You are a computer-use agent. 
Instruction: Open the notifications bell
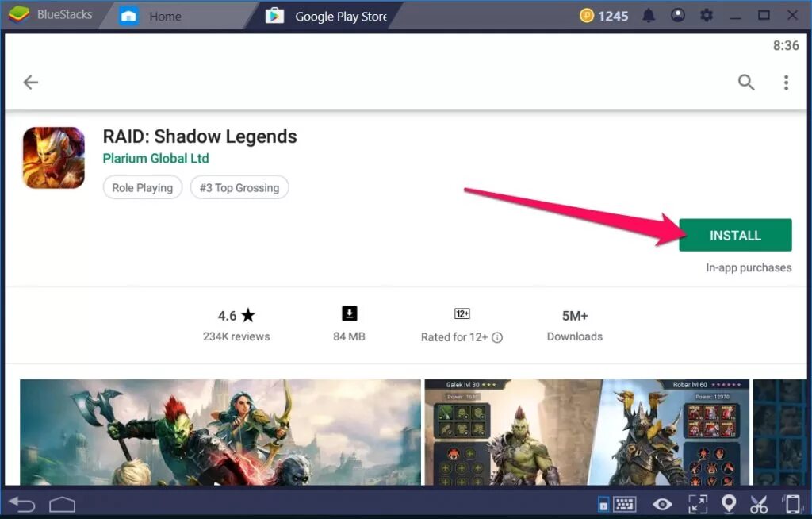tap(649, 16)
